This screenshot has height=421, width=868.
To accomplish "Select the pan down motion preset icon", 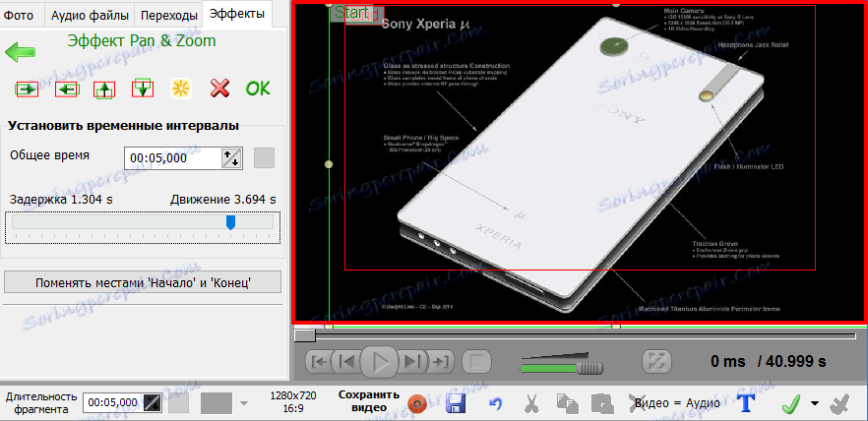I will pyautogui.click(x=143, y=89).
